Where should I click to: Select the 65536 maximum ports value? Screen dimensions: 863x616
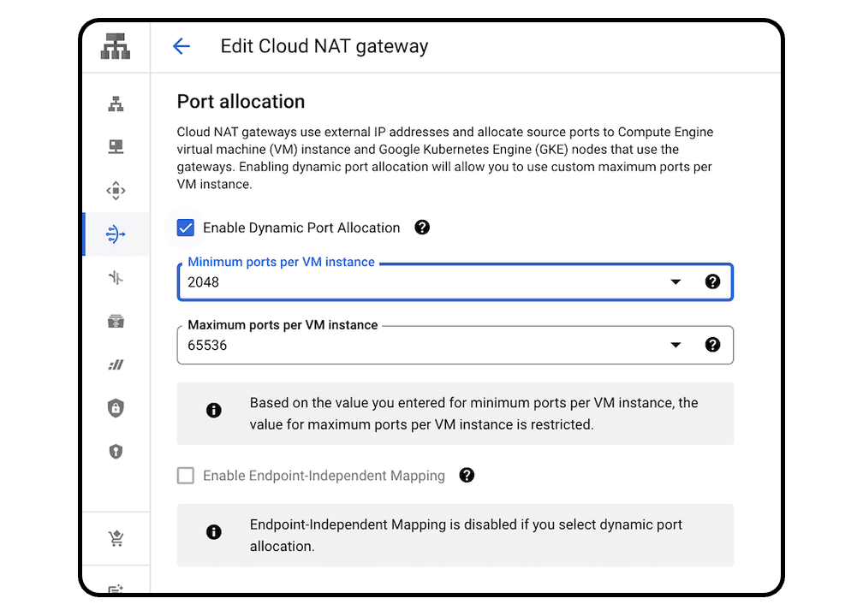click(x=207, y=346)
